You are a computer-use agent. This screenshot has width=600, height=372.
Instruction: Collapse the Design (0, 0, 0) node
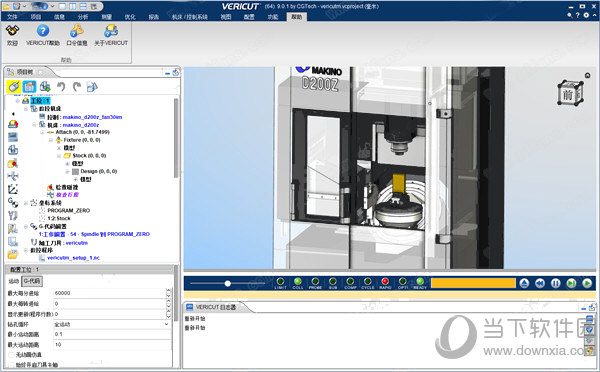[x=67, y=171]
